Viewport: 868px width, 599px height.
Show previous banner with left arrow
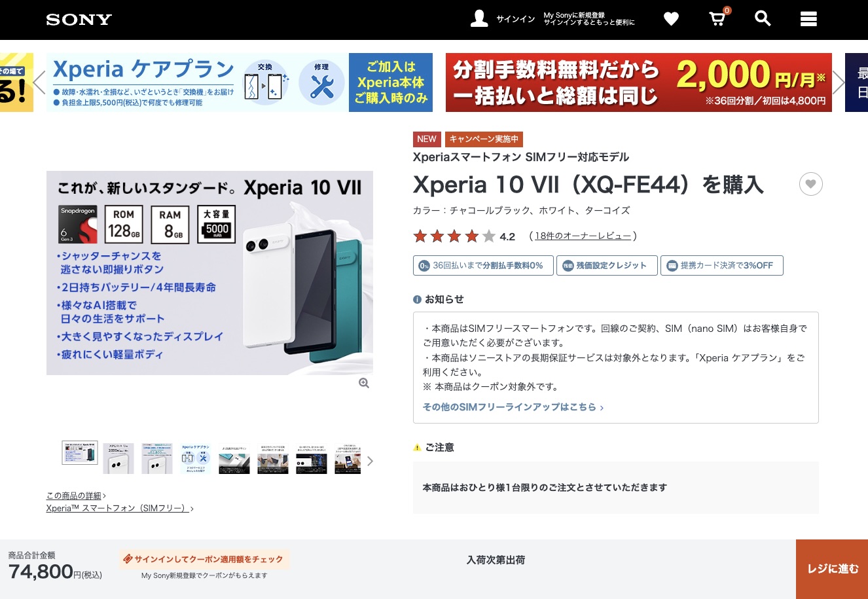click(x=39, y=82)
